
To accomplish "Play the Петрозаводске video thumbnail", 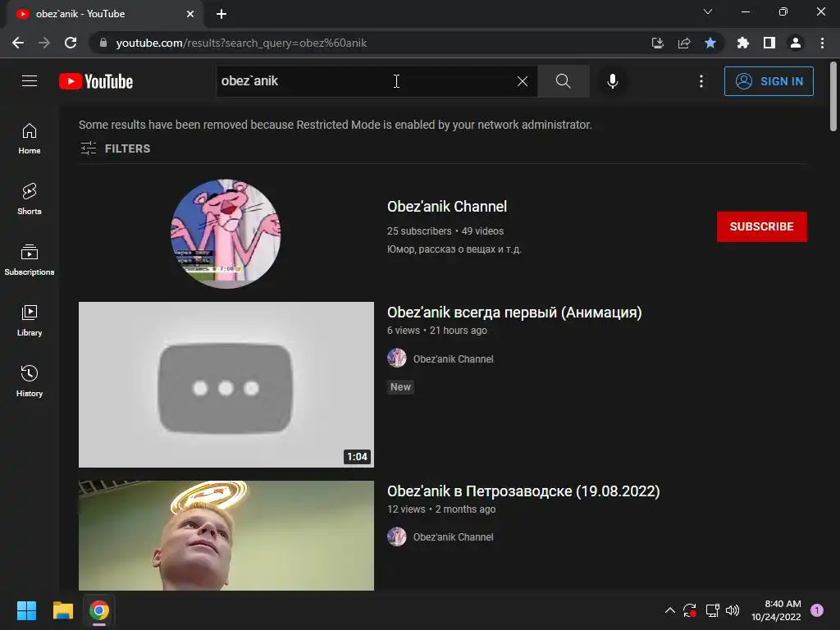I will 226,536.
